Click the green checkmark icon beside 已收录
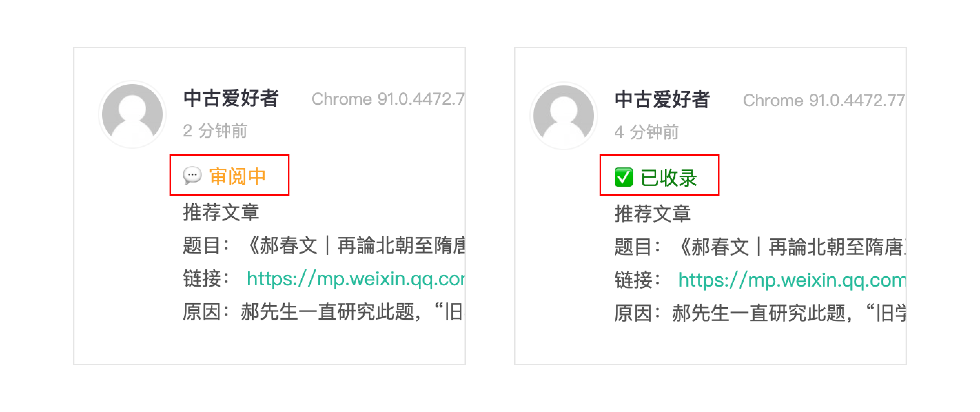The height and width of the screenshot is (412, 980). 624,177
